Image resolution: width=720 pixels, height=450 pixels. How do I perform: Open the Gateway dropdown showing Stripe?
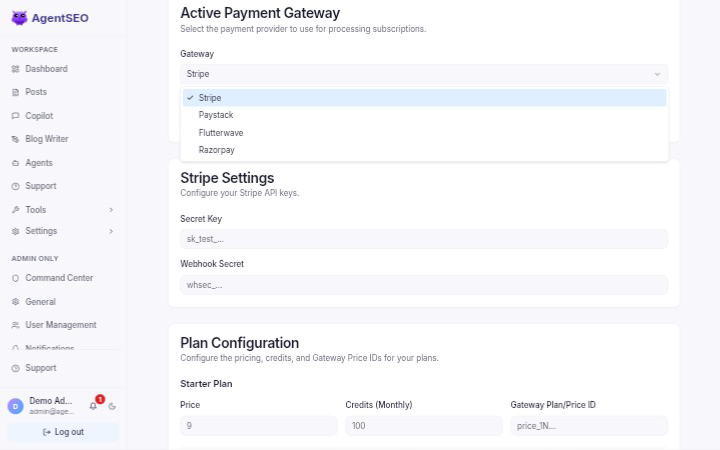(424, 74)
